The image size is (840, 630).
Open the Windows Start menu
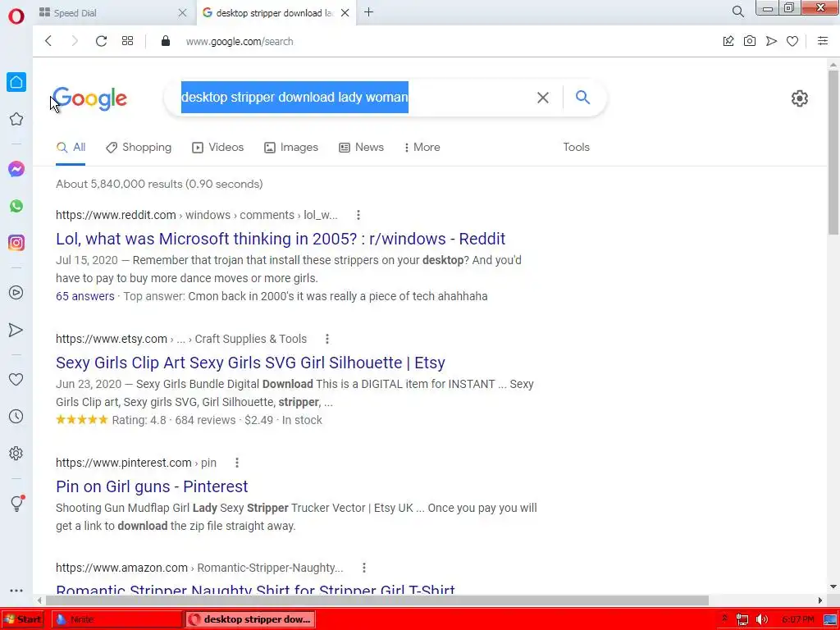tap(22, 619)
